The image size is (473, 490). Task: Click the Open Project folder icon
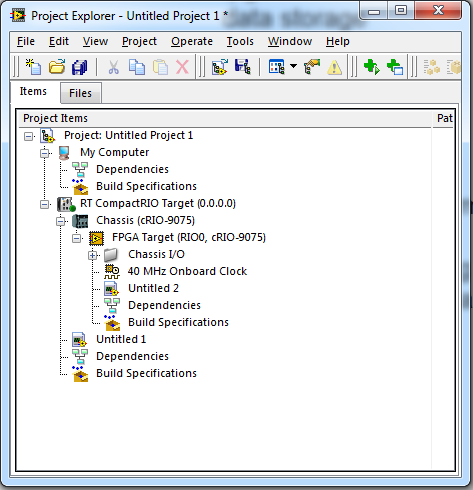57,67
